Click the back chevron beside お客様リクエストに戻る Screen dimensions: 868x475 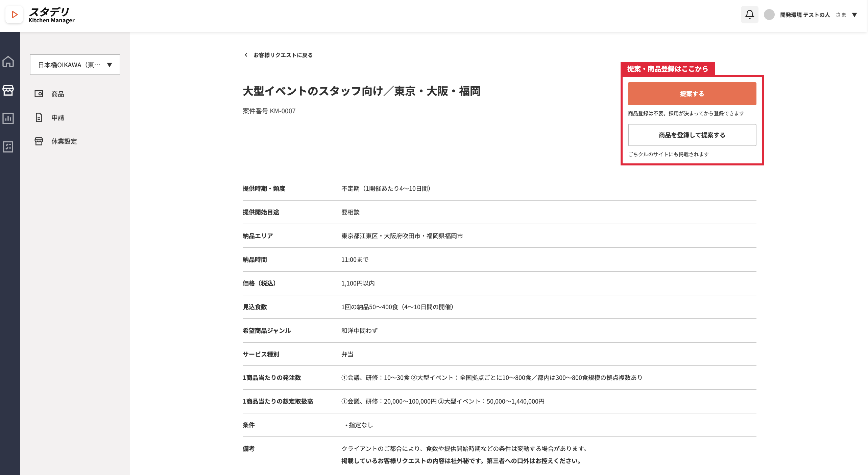pyautogui.click(x=246, y=55)
